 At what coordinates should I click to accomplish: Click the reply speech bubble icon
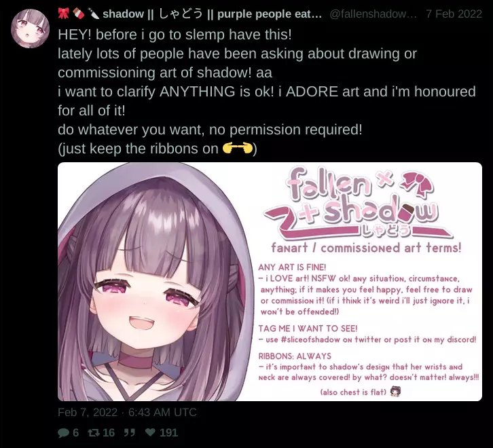point(64,433)
